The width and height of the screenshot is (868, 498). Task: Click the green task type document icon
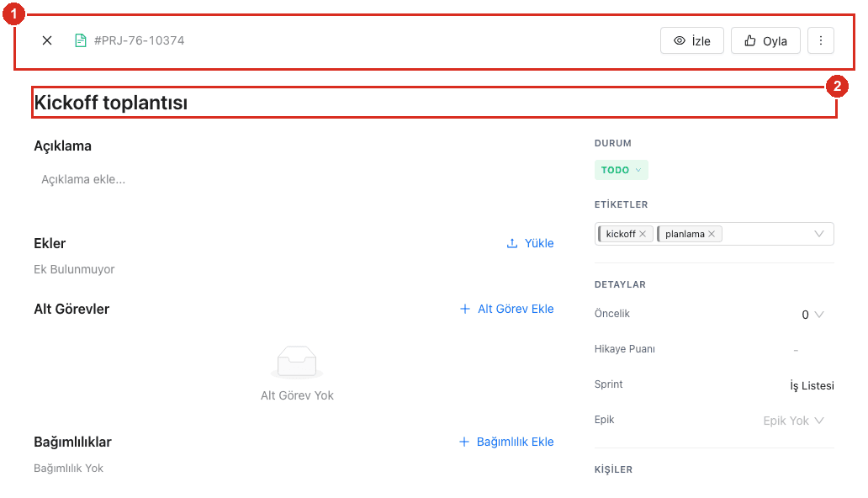tap(80, 40)
